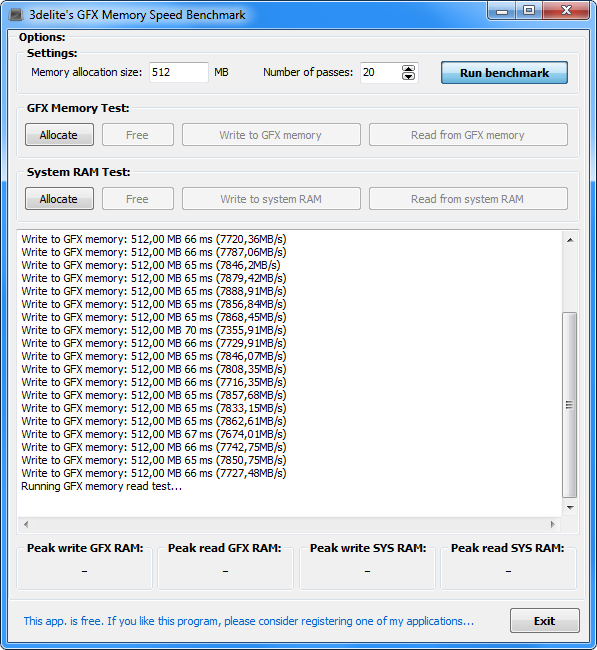The width and height of the screenshot is (597, 650).
Task: Click 'Running GFX memory read test...' line
Action: 102,486
